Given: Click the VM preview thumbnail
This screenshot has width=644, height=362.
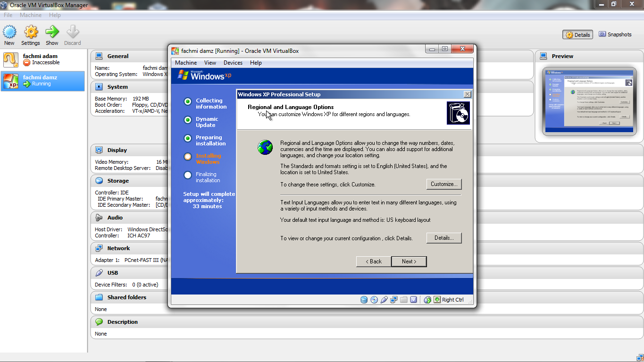Looking at the screenshot, I should (x=589, y=101).
